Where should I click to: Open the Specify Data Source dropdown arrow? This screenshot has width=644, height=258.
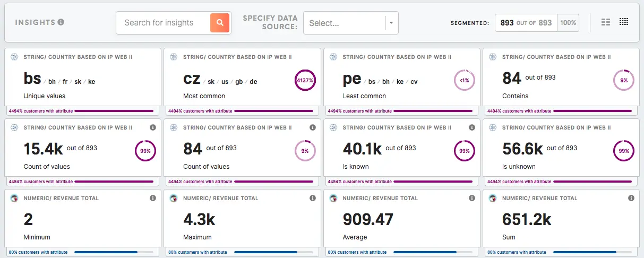tap(391, 23)
